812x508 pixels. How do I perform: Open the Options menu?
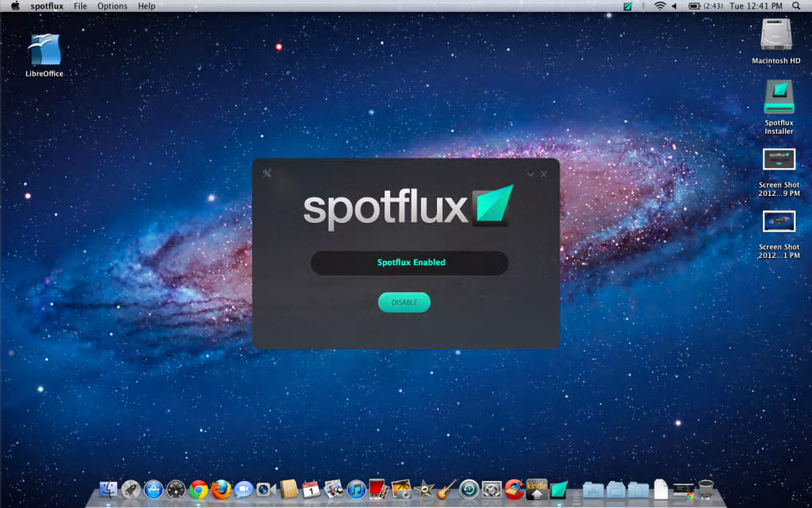(x=112, y=6)
